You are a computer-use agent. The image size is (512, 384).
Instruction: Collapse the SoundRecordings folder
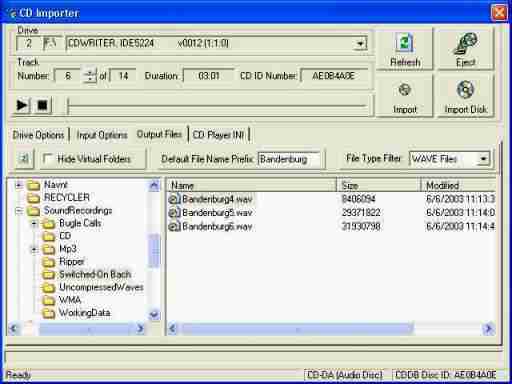coord(19,211)
